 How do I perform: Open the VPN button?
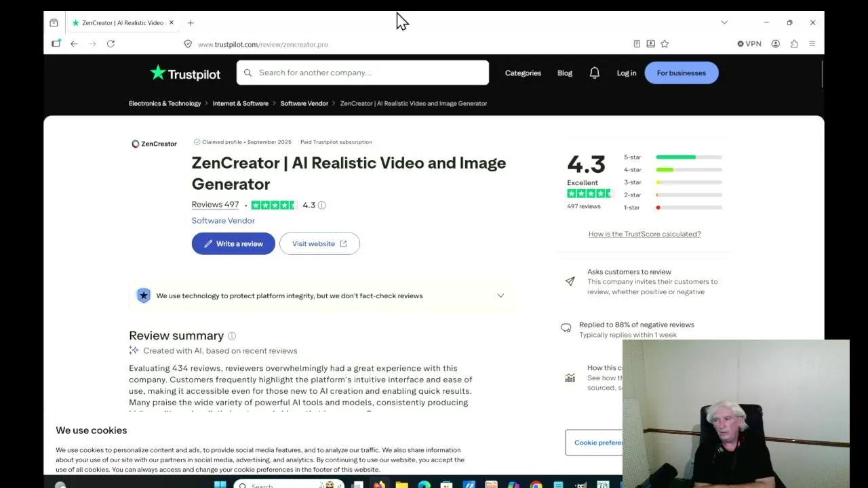[x=749, y=44]
